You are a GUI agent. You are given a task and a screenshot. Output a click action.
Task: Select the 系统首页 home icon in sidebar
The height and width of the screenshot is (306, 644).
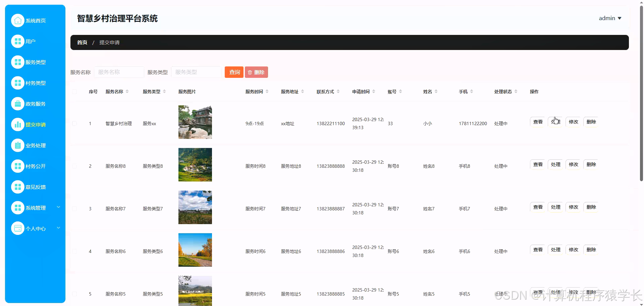[x=18, y=20]
